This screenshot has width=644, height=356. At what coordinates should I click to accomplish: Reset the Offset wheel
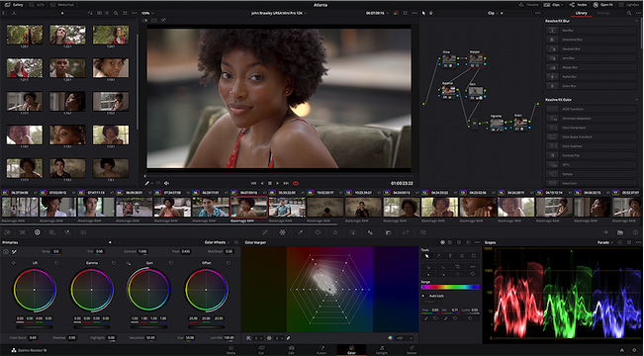click(x=229, y=263)
